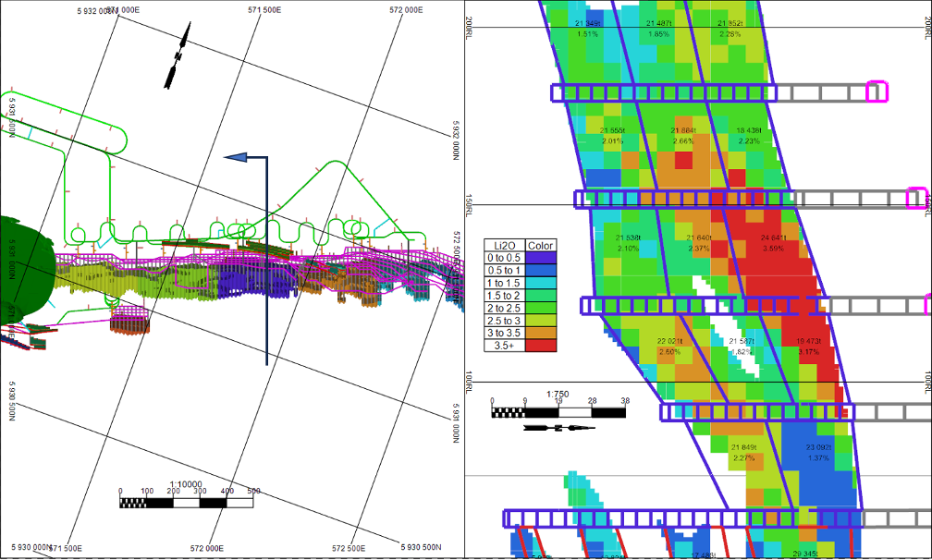Screen dimensions: 932x560
Task: Click the 1:10000 scale bar
Action: (187, 504)
